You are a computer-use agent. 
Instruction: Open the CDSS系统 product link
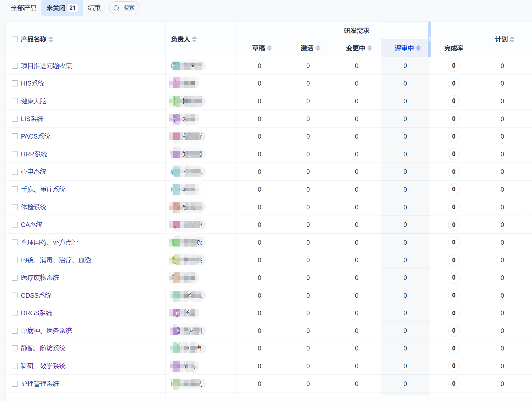(x=36, y=296)
